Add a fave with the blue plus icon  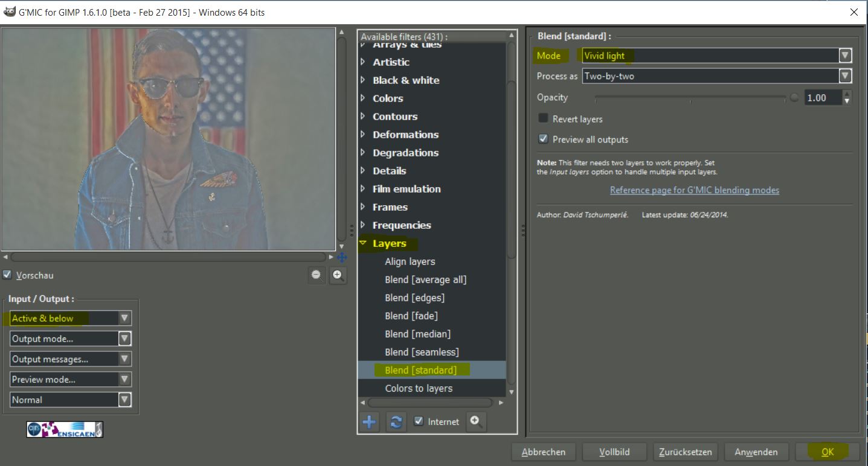[x=369, y=422]
